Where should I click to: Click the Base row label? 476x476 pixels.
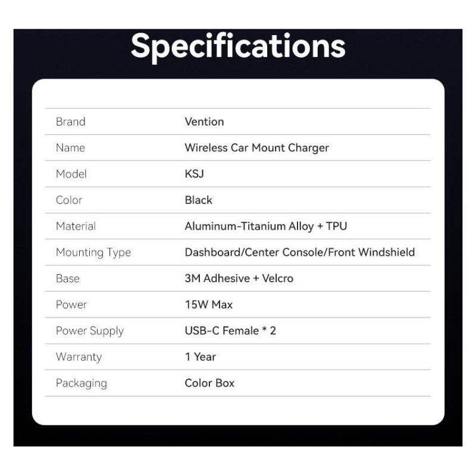pos(67,278)
